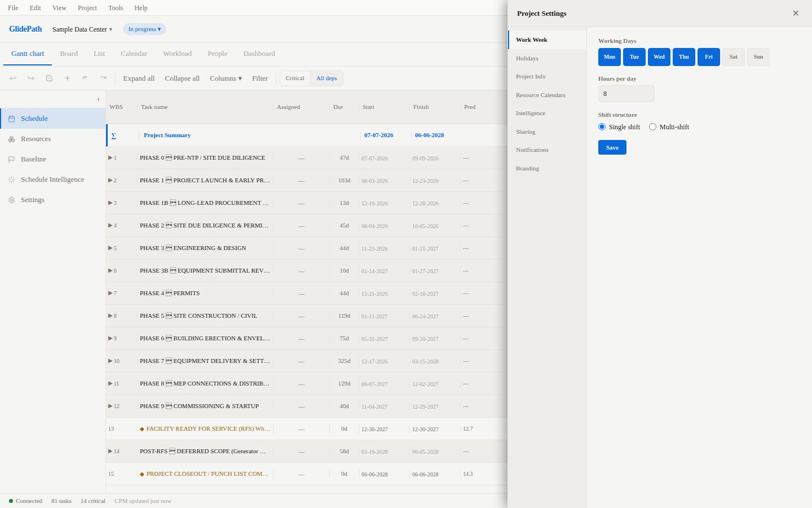This screenshot has width=812, height=508.
Task: Open the In progress status dropdown
Action: [144, 29]
